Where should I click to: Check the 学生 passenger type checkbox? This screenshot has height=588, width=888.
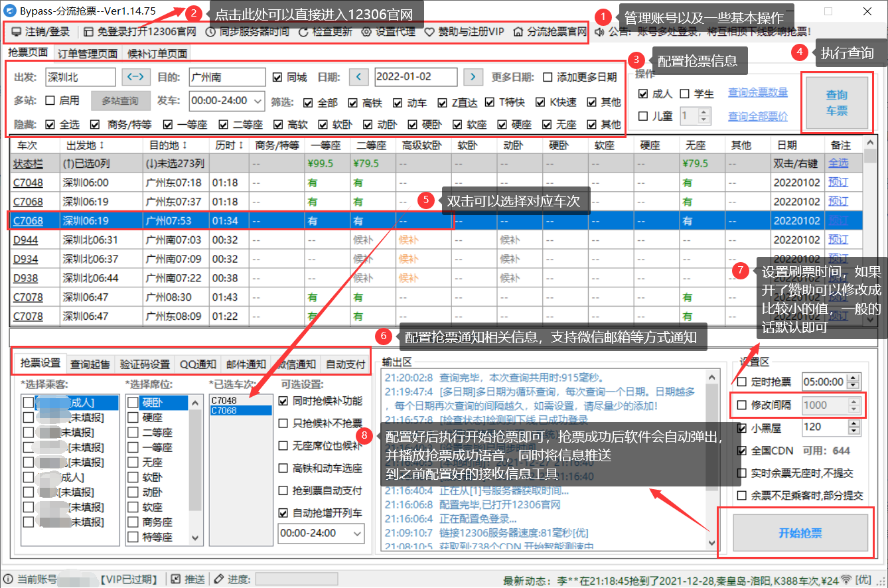point(685,94)
